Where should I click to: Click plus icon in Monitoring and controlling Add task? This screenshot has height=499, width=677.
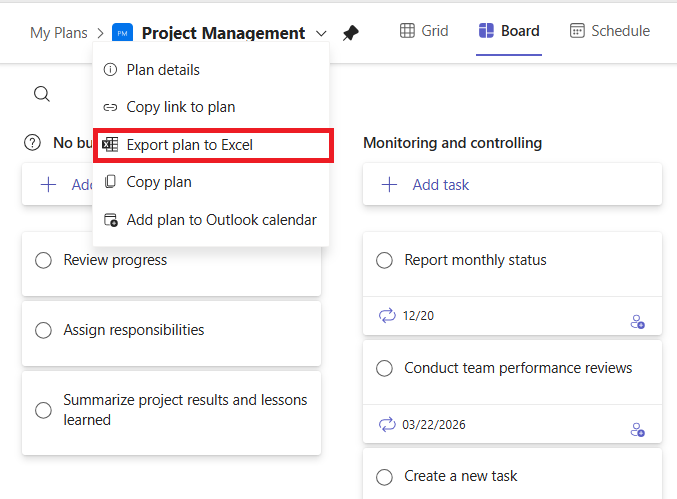click(389, 184)
